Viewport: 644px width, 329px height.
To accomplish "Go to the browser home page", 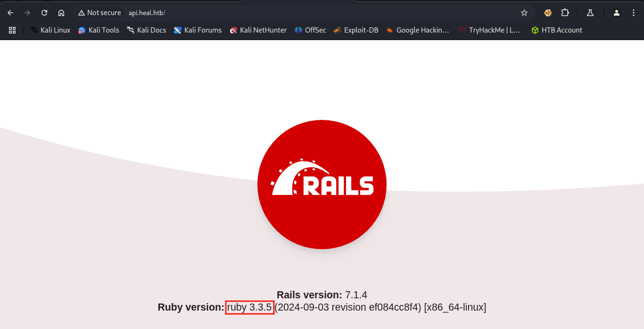I will 61,13.
